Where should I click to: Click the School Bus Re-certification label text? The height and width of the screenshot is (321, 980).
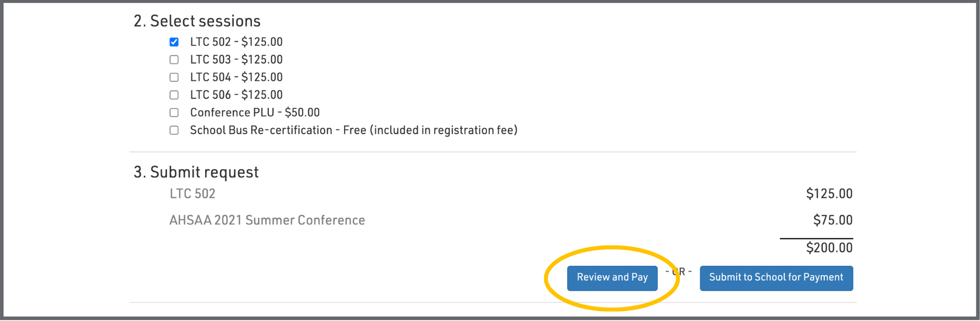pyautogui.click(x=353, y=130)
